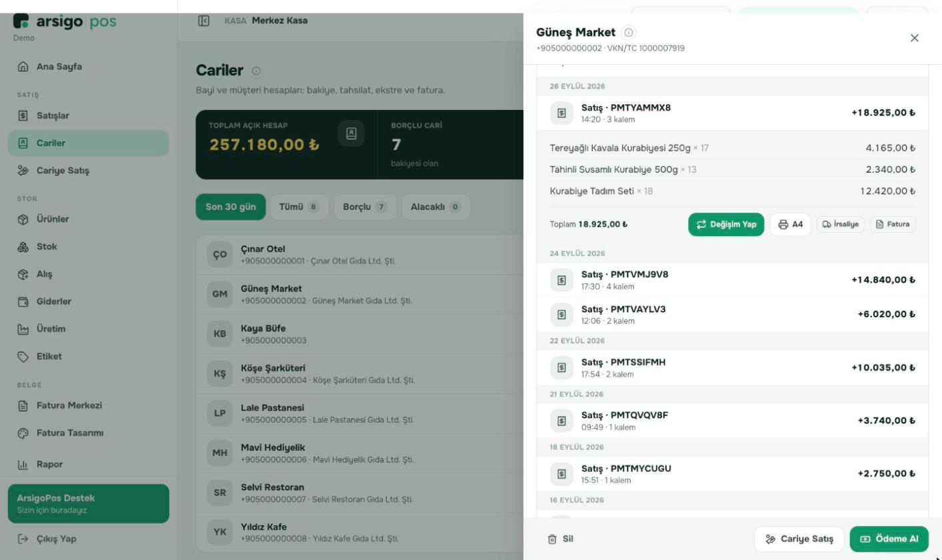Open Etiket in the sidebar
Image resolution: width=942 pixels, height=560 pixels.
coord(89,357)
